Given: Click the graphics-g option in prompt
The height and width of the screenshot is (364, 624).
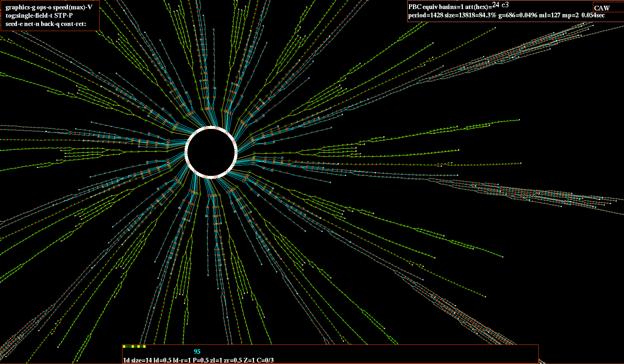Looking at the screenshot, I should point(21,7).
